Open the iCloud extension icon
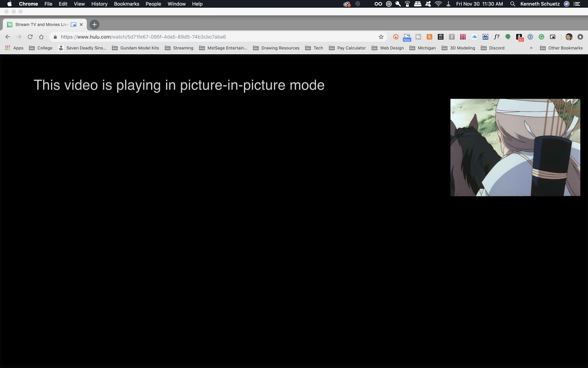 (474, 37)
